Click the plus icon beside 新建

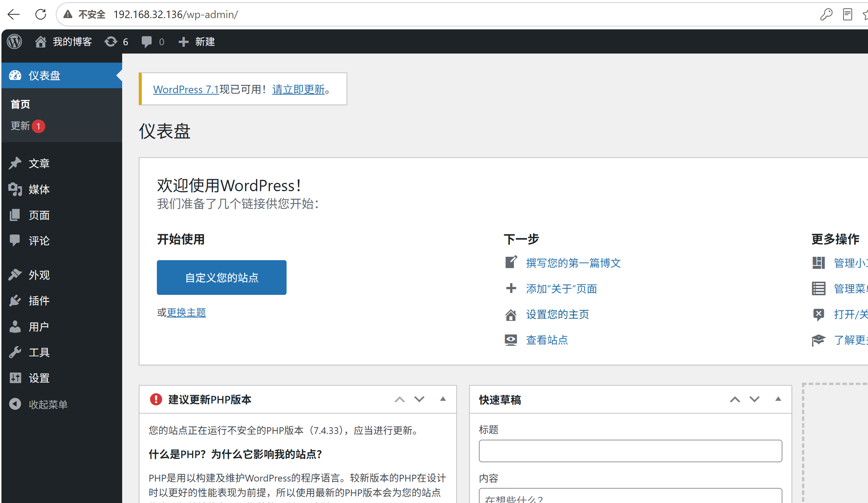pyautogui.click(x=183, y=41)
